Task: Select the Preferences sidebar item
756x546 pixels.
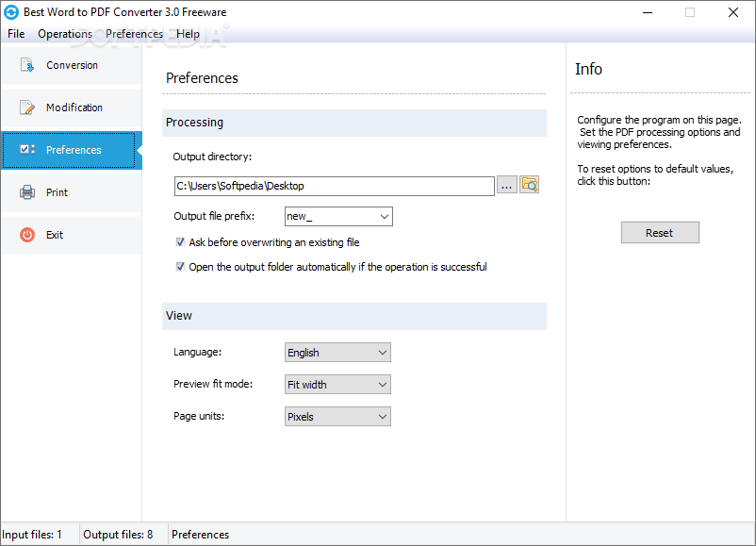Action: (72, 150)
